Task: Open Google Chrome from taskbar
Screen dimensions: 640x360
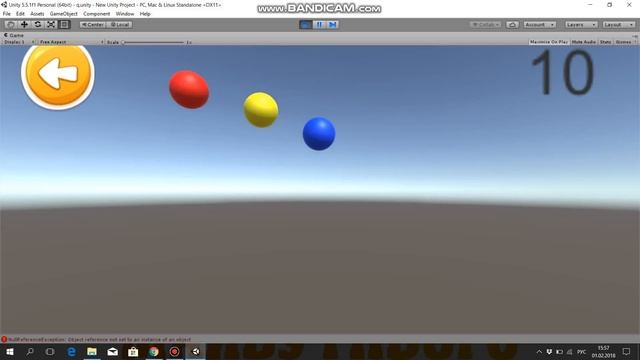Action: click(154, 352)
